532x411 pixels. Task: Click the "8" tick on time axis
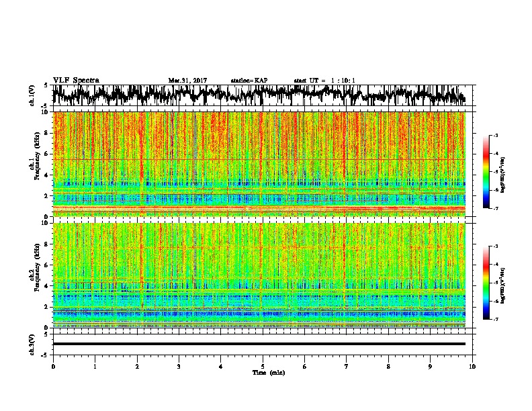388,367
